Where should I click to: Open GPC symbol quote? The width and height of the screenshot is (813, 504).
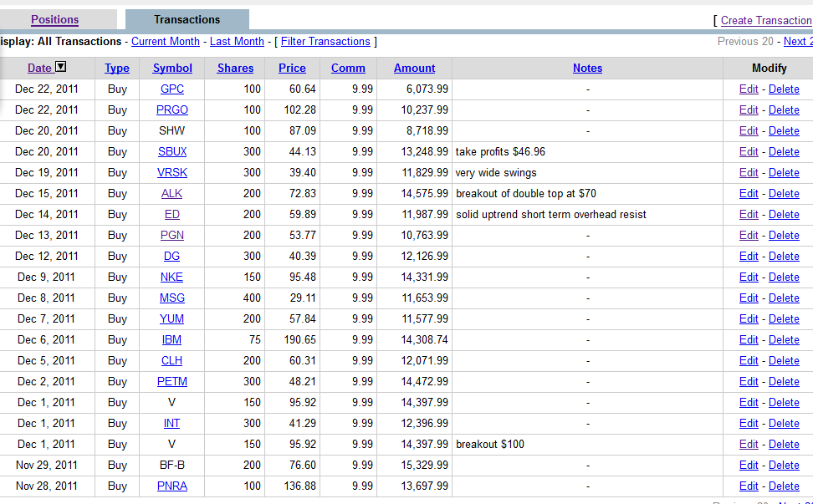(172, 89)
